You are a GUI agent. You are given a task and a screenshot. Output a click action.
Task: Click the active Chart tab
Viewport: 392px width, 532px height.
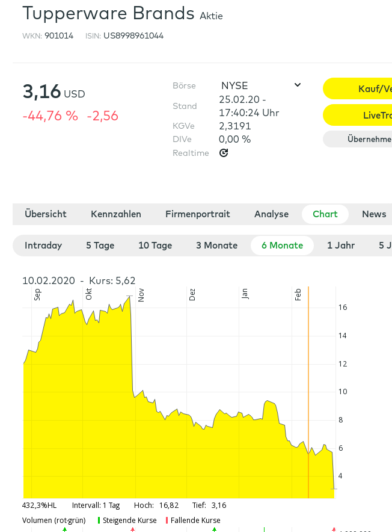[x=325, y=214]
